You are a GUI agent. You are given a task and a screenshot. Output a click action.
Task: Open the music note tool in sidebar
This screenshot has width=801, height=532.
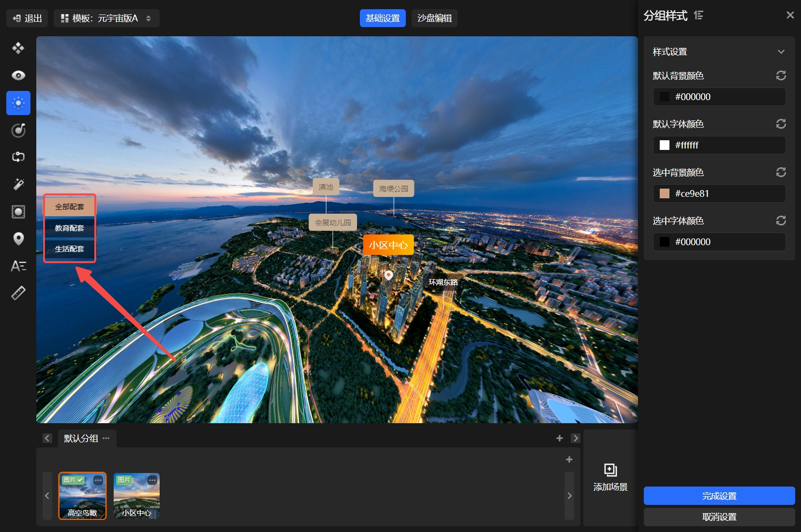(18, 130)
